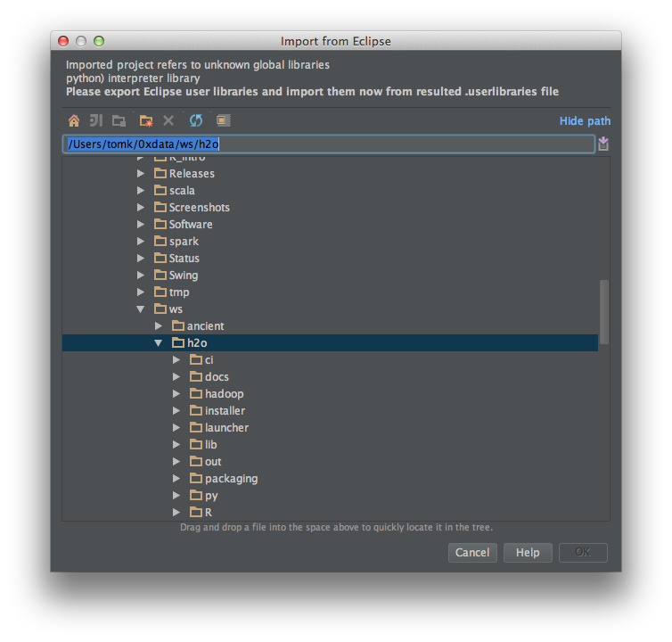Select the packaging folder
The height and width of the screenshot is (642, 672).
(x=231, y=479)
